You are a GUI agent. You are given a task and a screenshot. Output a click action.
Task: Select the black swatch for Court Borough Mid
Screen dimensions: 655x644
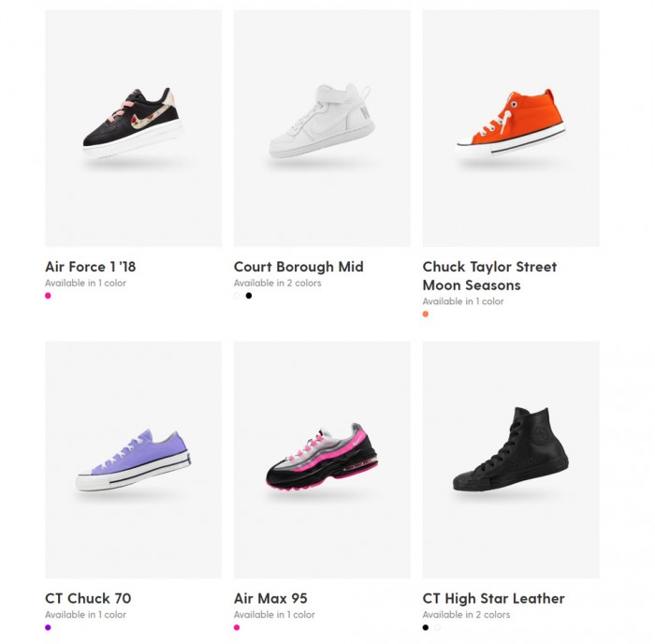coord(249,296)
